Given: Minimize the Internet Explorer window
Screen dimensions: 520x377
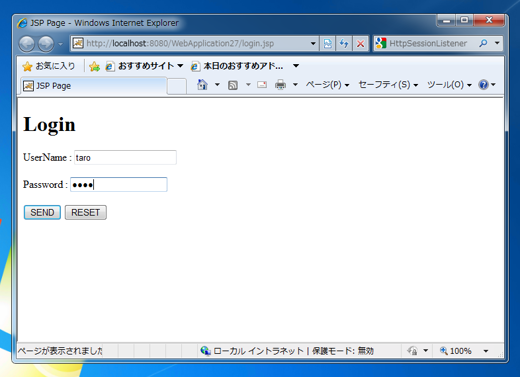Looking at the screenshot, I should click(x=447, y=21).
